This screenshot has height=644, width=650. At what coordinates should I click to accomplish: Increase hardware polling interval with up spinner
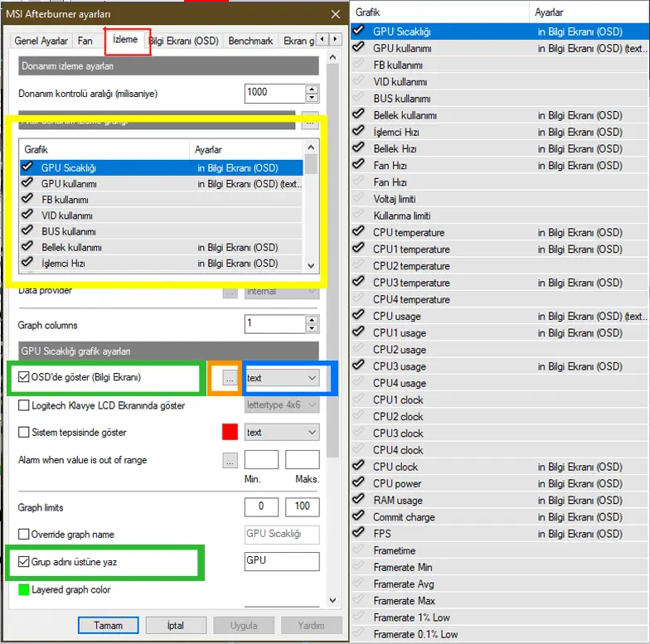312,89
